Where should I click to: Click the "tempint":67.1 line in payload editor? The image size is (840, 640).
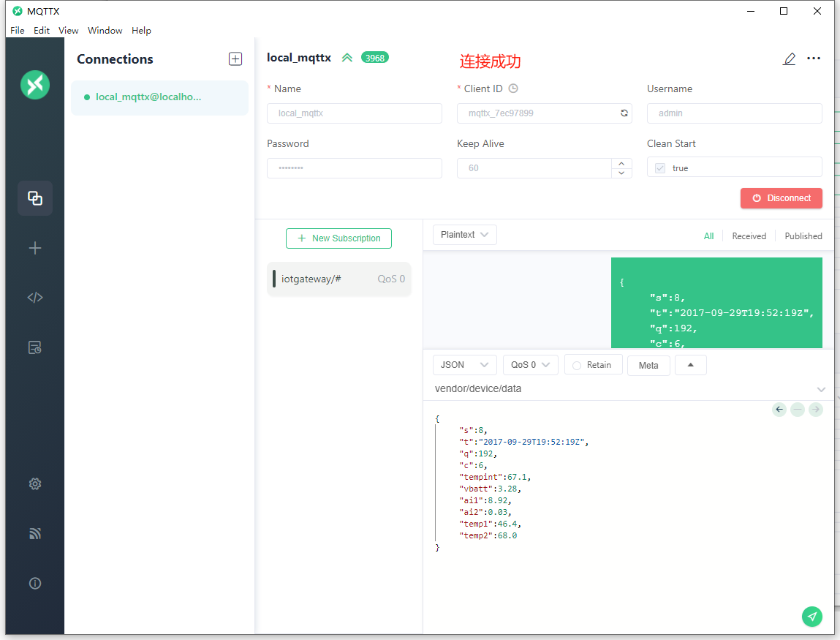494,477
